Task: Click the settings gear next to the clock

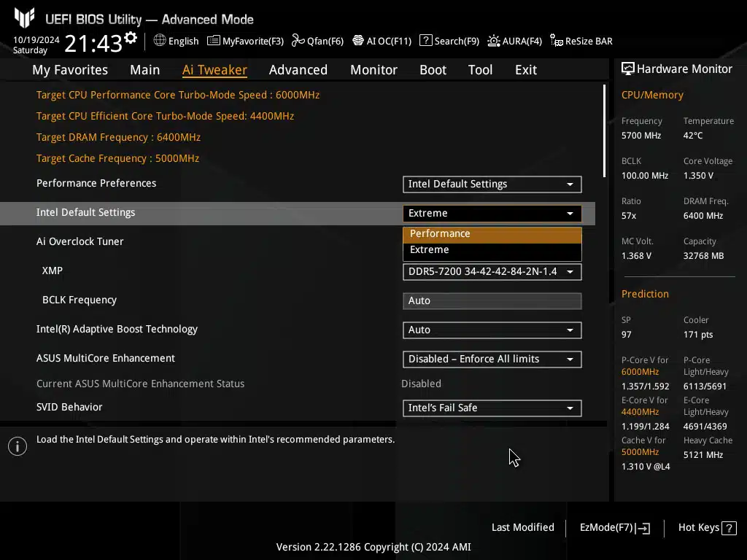Action: click(131, 38)
